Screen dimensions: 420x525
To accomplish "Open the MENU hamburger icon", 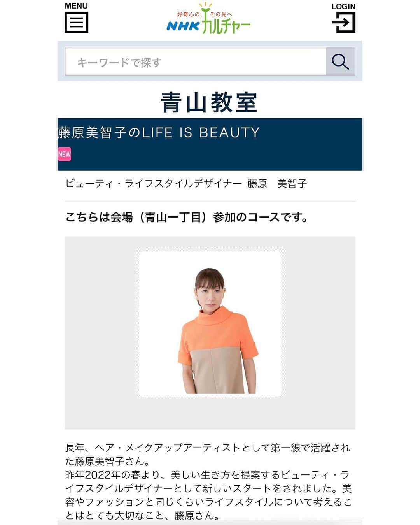I will (x=76, y=22).
